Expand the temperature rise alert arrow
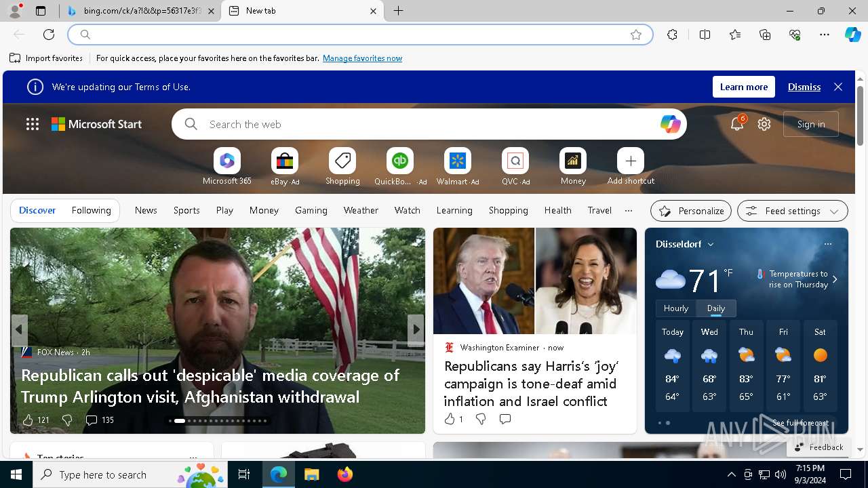This screenshot has width=868, height=488. 835,279
